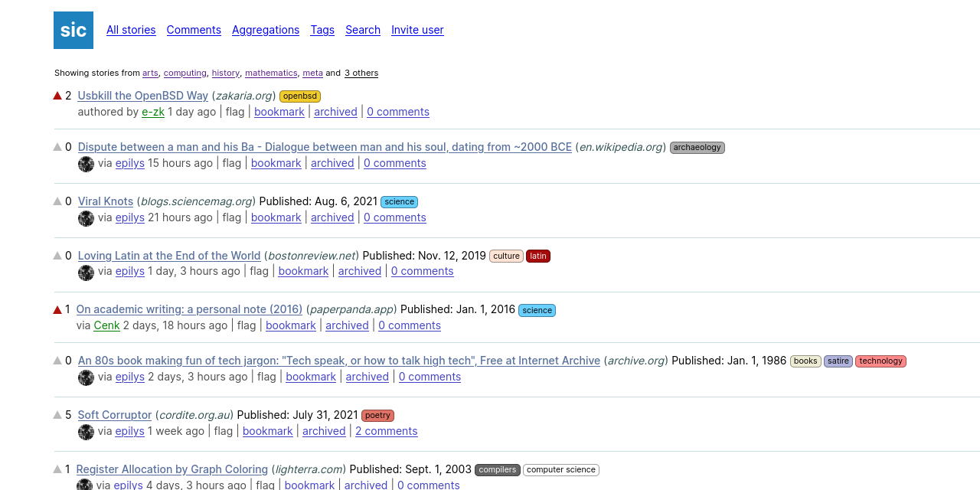Select the archaeology tag
The width and height of the screenshot is (980, 490).
(697, 148)
